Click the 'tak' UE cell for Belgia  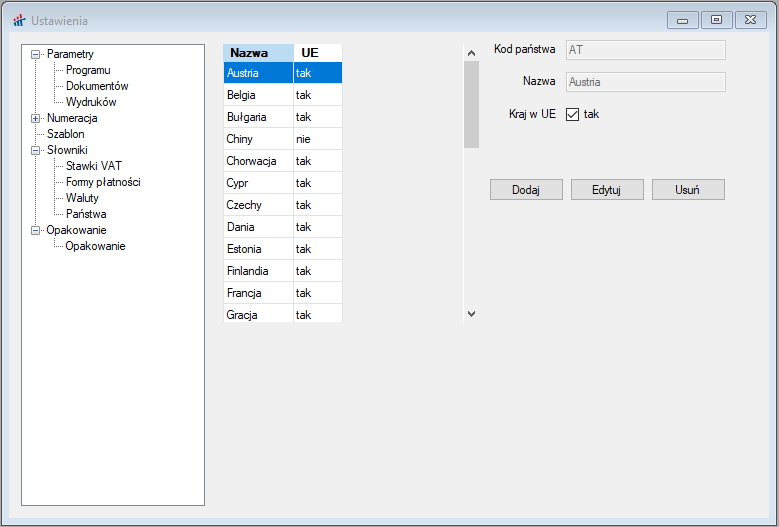318,94
